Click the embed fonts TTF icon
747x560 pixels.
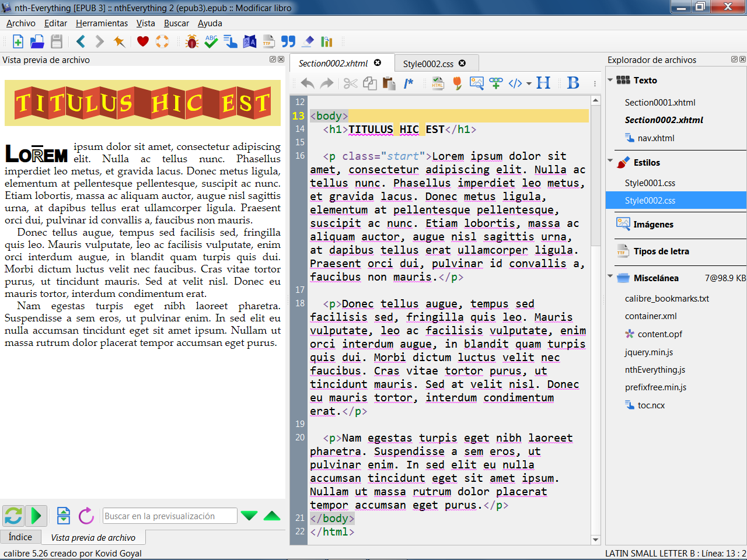tap(268, 41)
